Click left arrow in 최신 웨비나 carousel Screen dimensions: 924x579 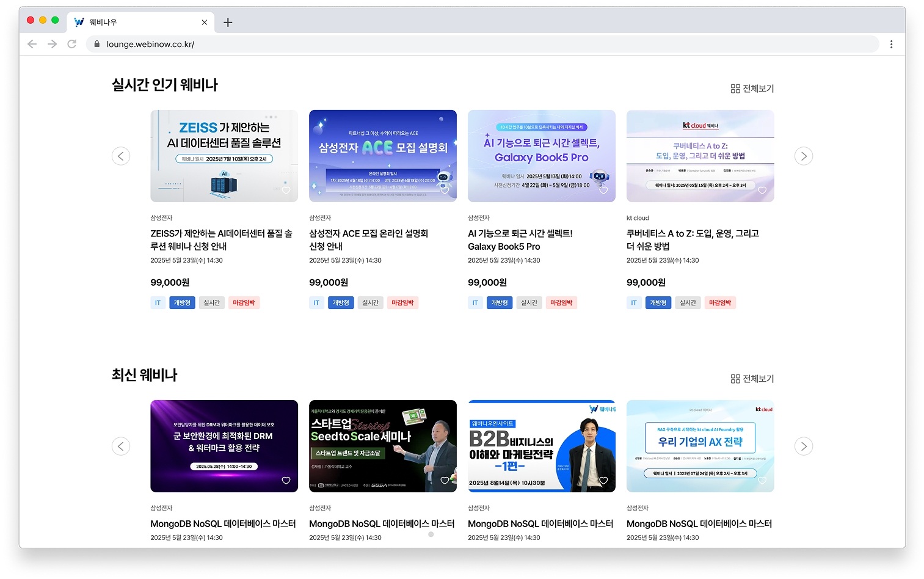tap(121, 446)
